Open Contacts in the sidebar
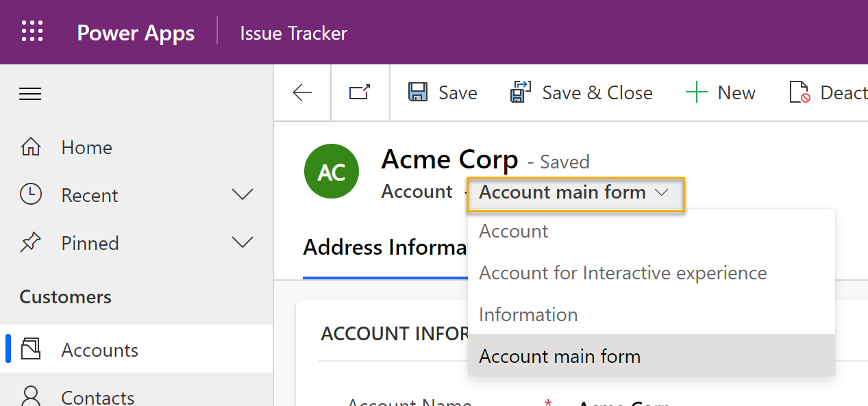868x406 pixels. (x=97, y=396)
